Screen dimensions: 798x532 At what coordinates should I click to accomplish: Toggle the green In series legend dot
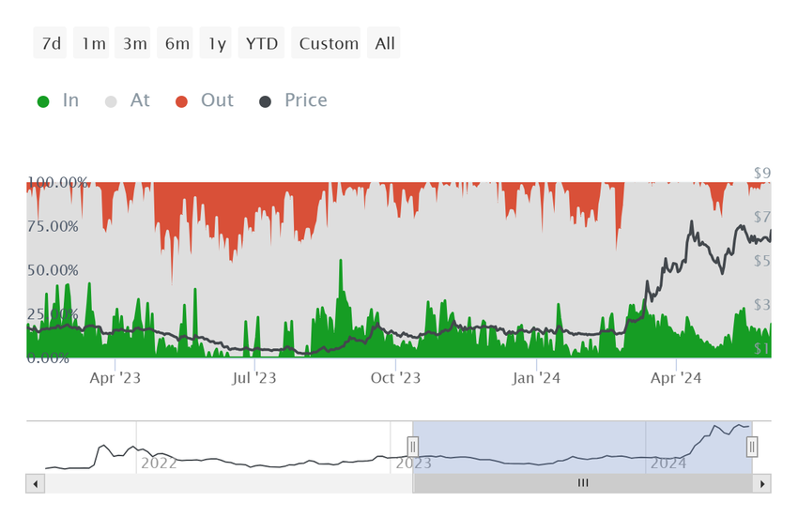pyautogui.click(x=43, y=101)
